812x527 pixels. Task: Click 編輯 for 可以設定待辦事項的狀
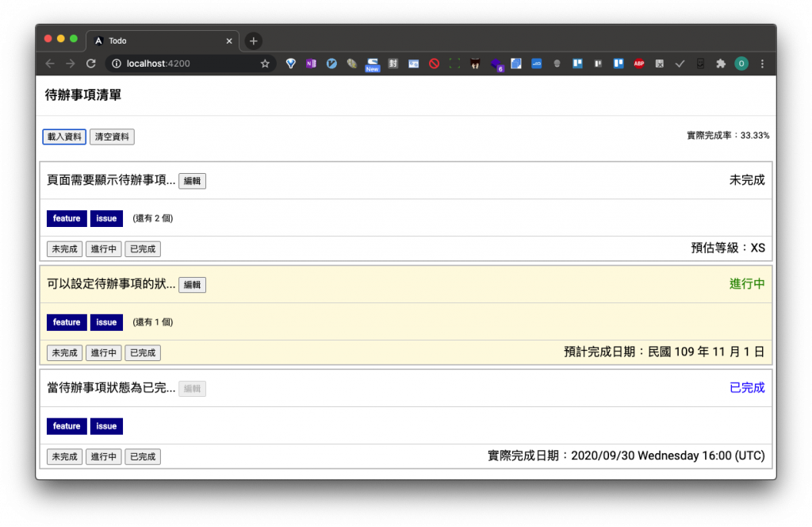(x=192, y=284)
